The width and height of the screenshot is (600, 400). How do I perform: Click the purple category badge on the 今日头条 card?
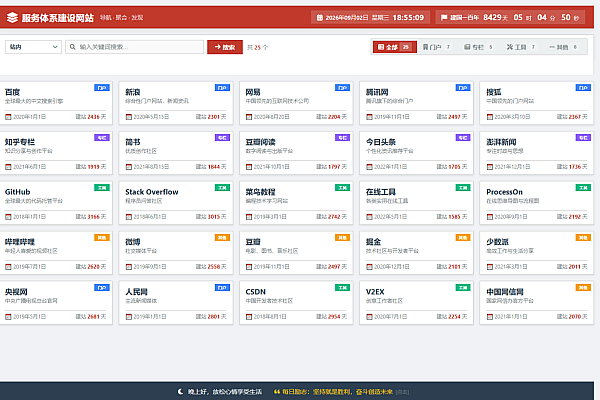[463, 137]
